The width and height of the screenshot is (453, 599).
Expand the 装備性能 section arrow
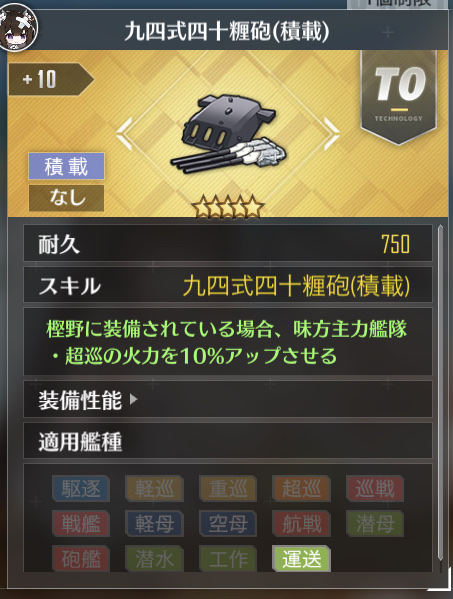pyautogui.click(x=134, y=400)
